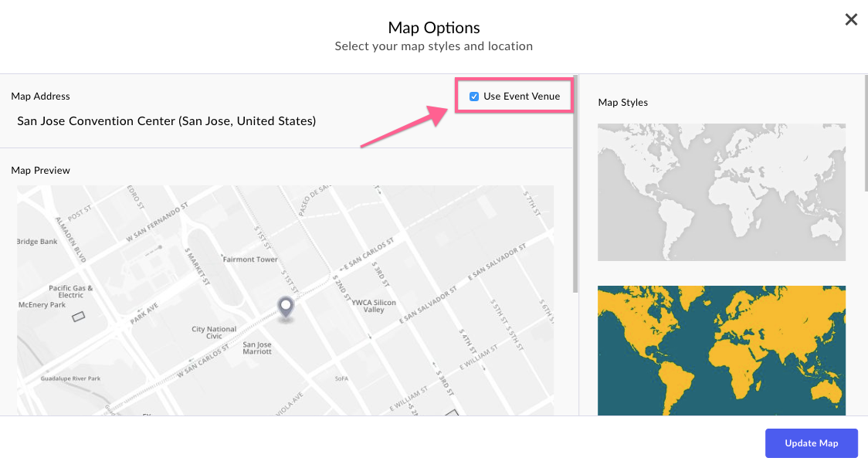Click the Update Map button
The image size is (868, 468).
[811, 443]
